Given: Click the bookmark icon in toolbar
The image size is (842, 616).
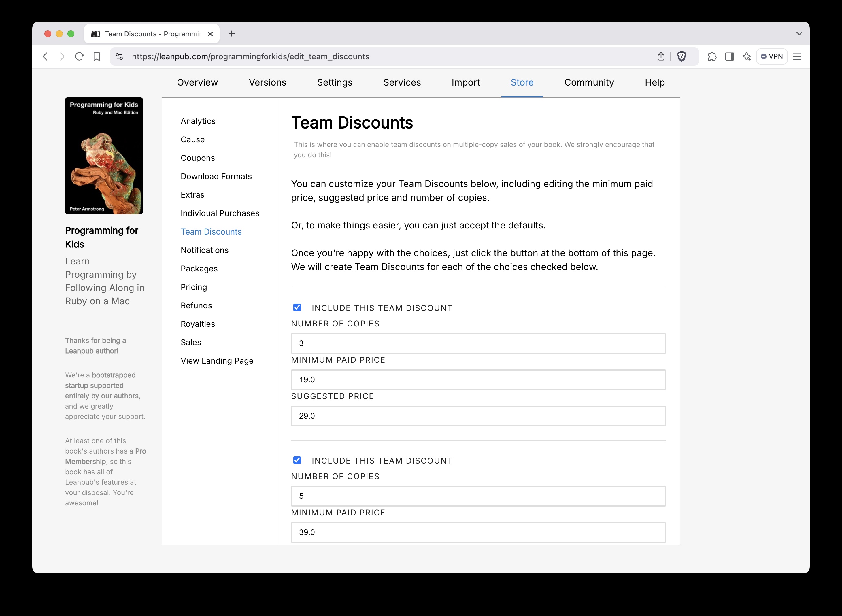Looking at the screenshot, I should coord(97,56).
